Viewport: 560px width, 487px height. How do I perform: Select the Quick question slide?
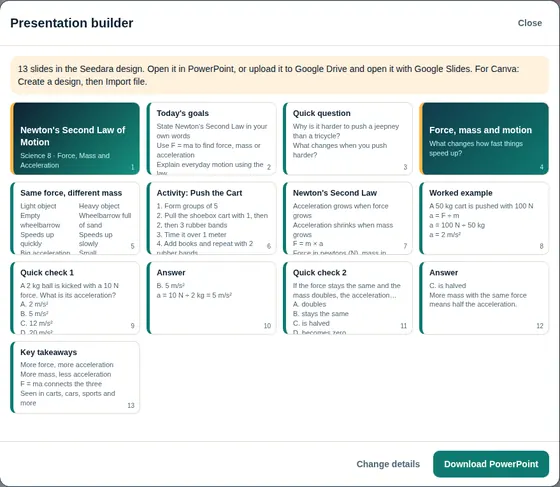[348, 139]
